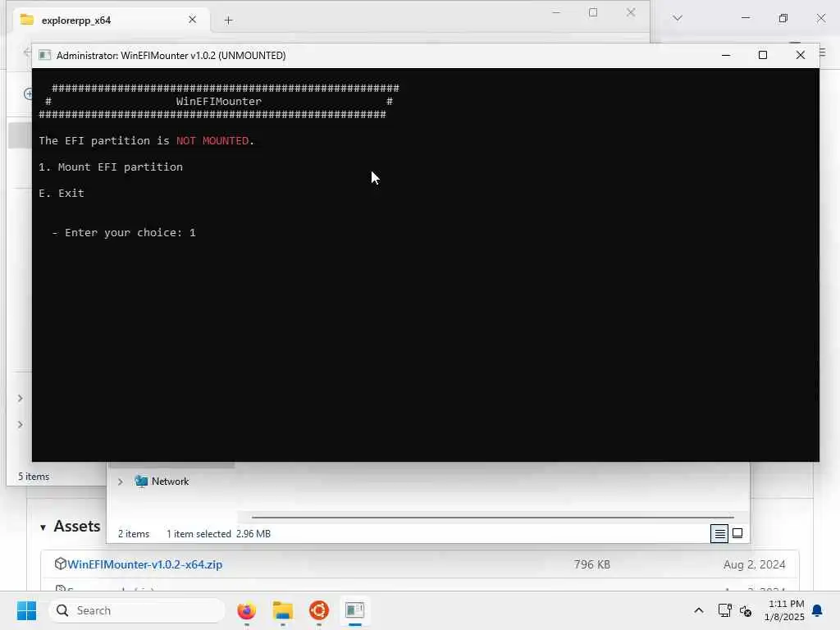Click the 'E. Exit' option text
This screenshot has height=630, width=840.
62,193
